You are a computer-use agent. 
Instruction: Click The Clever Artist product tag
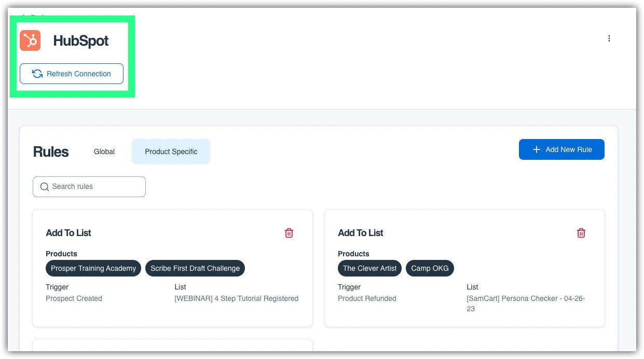pos(369,268)
